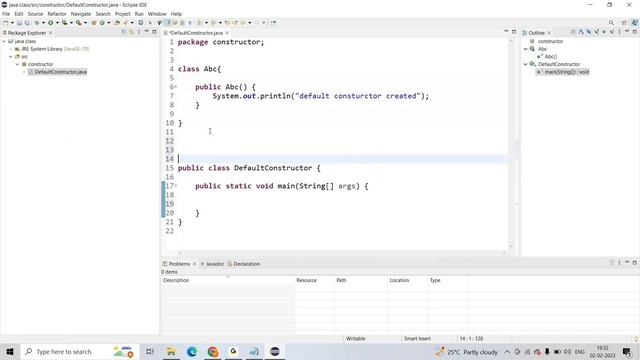
Task: Select the Java perspective icon
Action: click(x=635, y=23)
